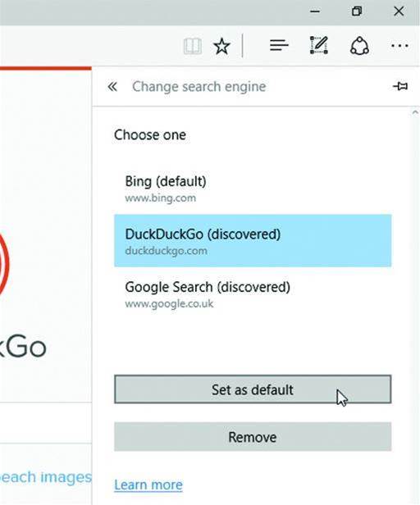Click Set as default button

coord(253,389)
